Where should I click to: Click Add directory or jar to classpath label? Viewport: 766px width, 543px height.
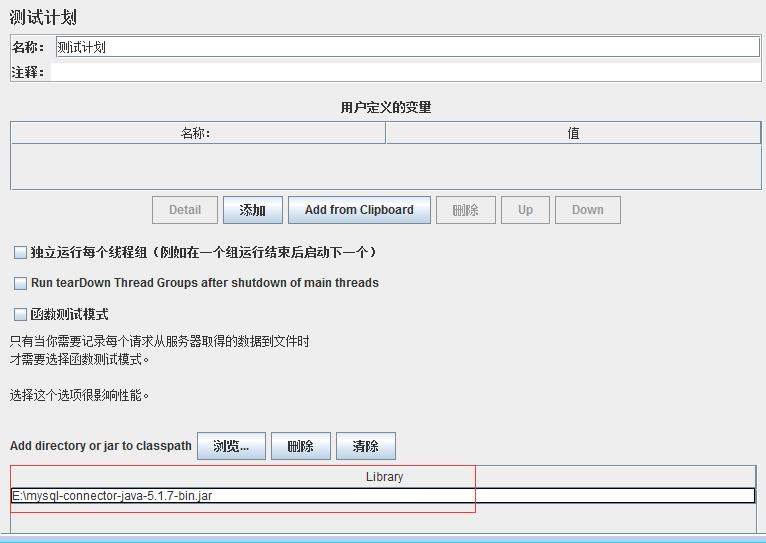(x=101, y=446)
